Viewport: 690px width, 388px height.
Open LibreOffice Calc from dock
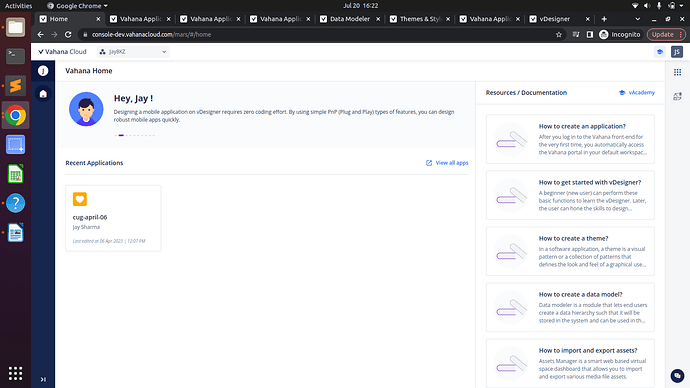click(x=15, y=174)
